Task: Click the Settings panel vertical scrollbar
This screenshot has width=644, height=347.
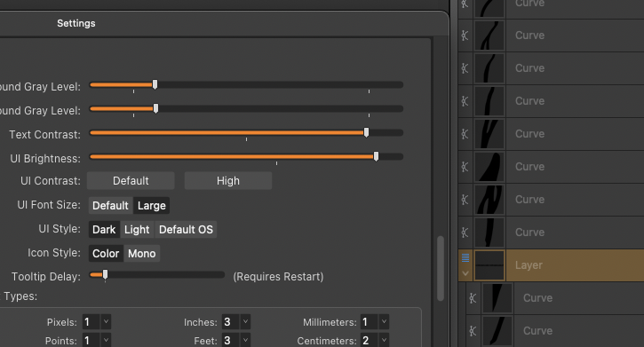Action: click(x=441, y=268)
